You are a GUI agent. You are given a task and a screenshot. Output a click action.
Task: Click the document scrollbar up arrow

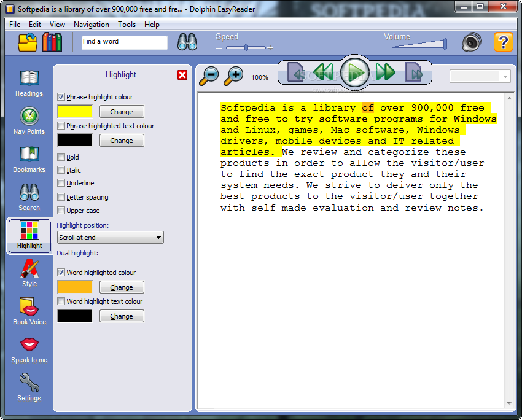(x=509, y=98)
